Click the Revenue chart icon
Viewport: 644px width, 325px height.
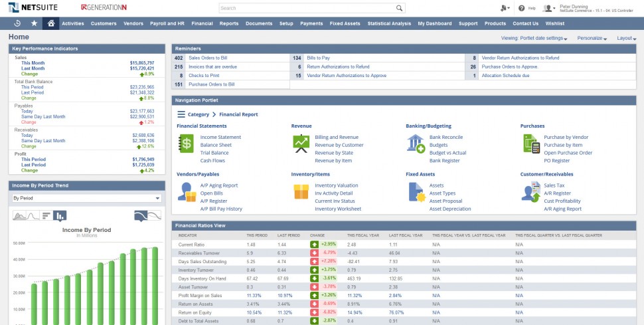[301, 143]
